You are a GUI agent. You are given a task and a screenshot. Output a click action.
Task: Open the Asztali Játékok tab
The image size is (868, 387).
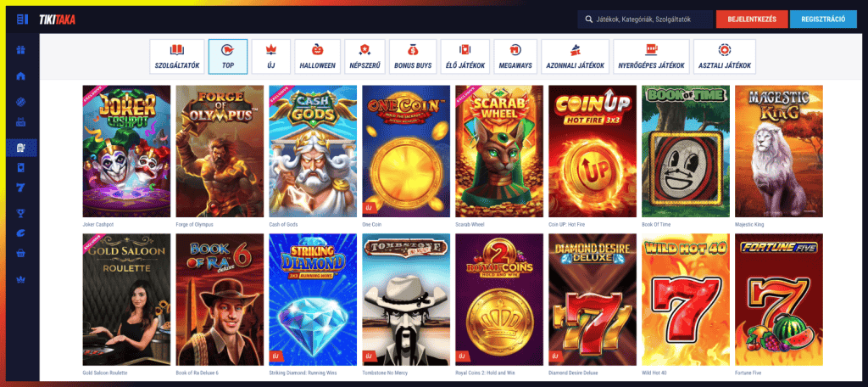pyautogui.click(x=725, y=57)
